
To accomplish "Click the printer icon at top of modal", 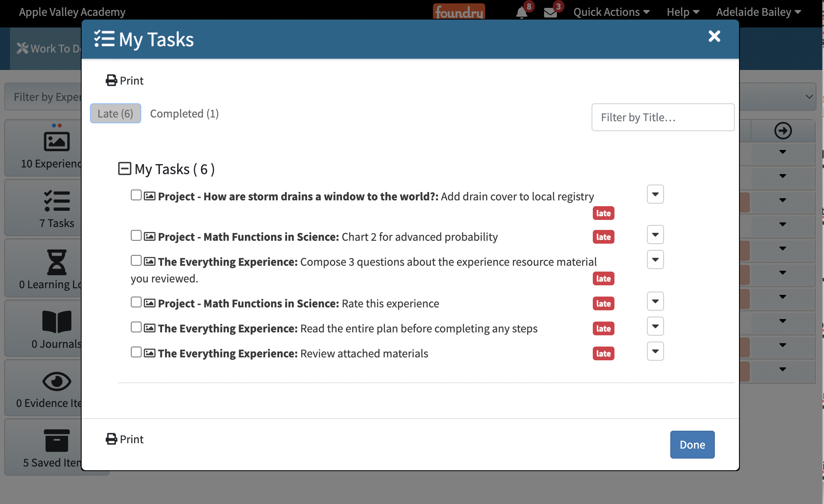I will coord(111,80).
